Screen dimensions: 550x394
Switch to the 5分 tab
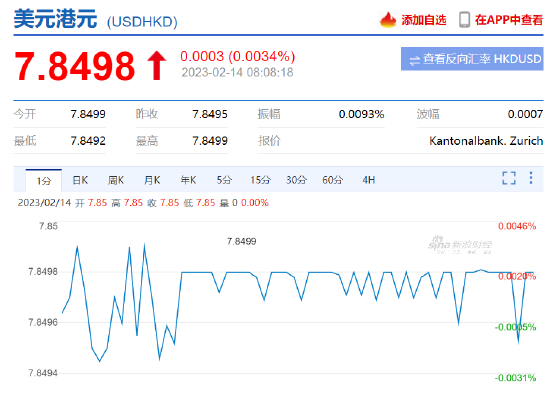224,180
